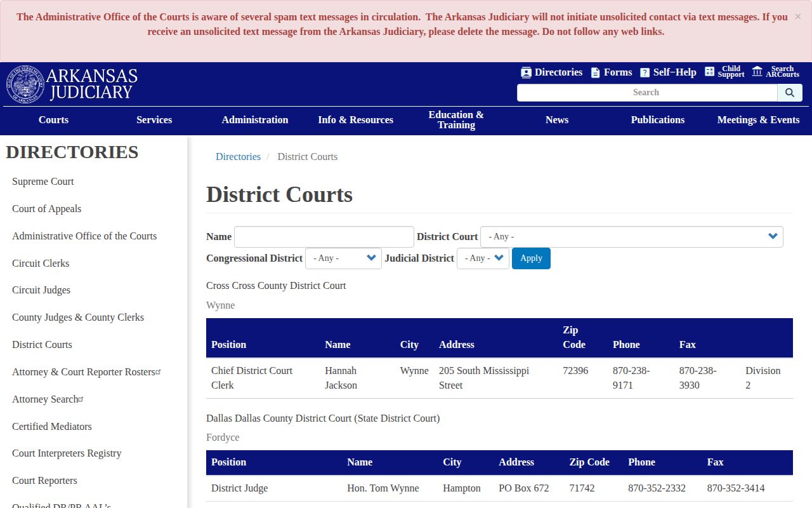Open the Publications menu

(x=658, y=120)
